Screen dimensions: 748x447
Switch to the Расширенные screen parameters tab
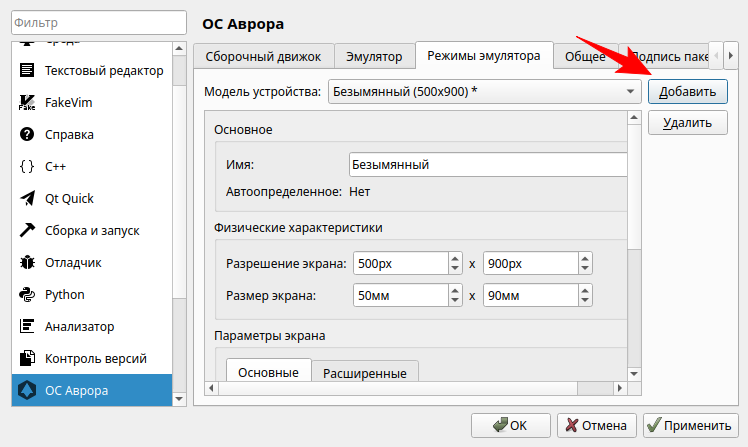coord(365,373)
